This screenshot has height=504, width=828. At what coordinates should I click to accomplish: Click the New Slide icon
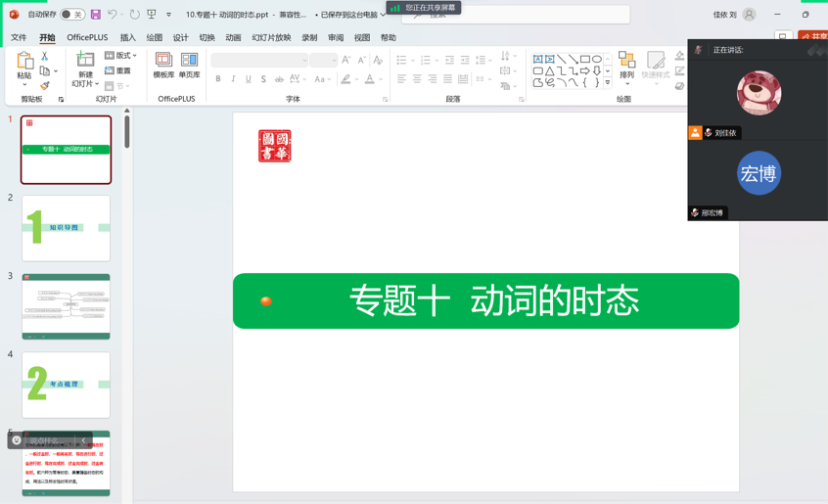(x=85, y=61)
